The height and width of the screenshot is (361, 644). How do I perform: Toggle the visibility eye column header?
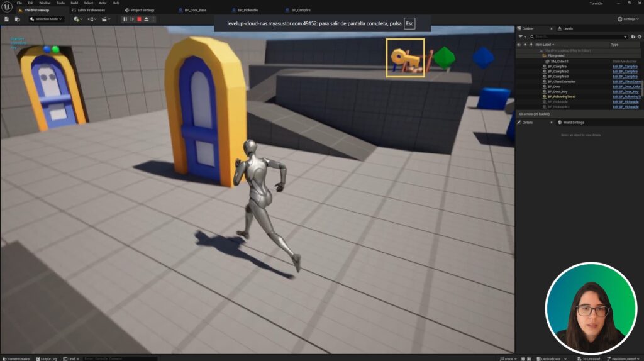[x=519, y=45]
